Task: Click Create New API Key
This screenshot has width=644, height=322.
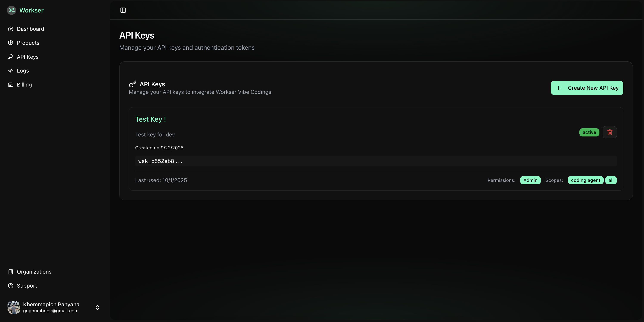Action: [x=587, y=88]
